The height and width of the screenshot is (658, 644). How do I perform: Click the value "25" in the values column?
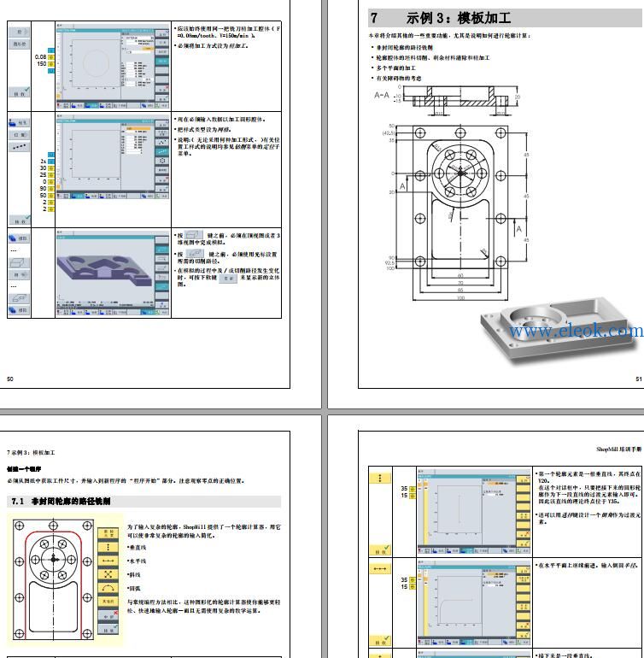point(44,175)
